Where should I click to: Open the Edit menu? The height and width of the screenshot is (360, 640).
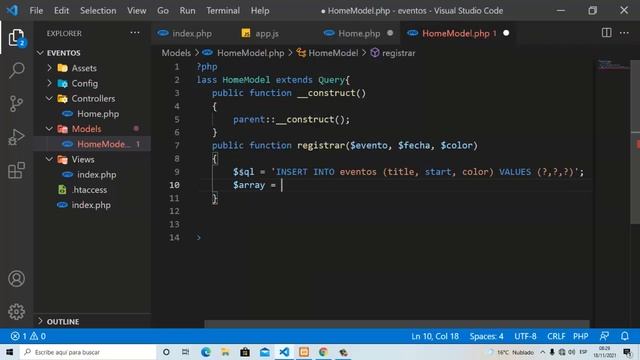[x=61, y=11]
